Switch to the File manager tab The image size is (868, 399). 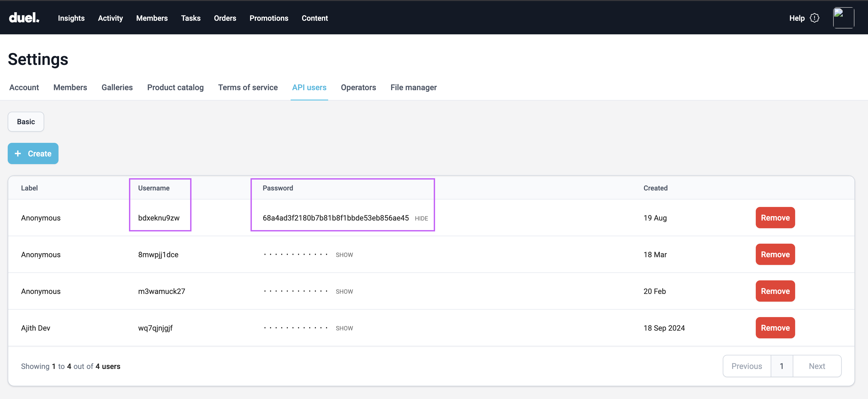point(413,88)
